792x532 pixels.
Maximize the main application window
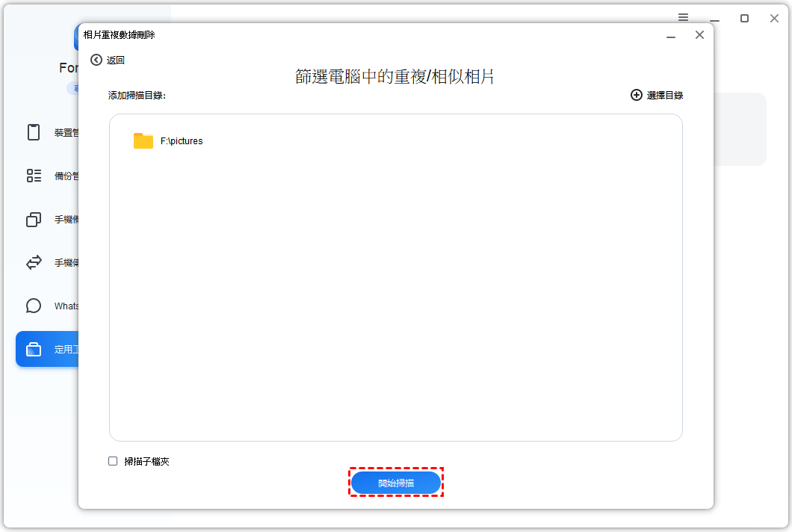(x=744, y=18)
